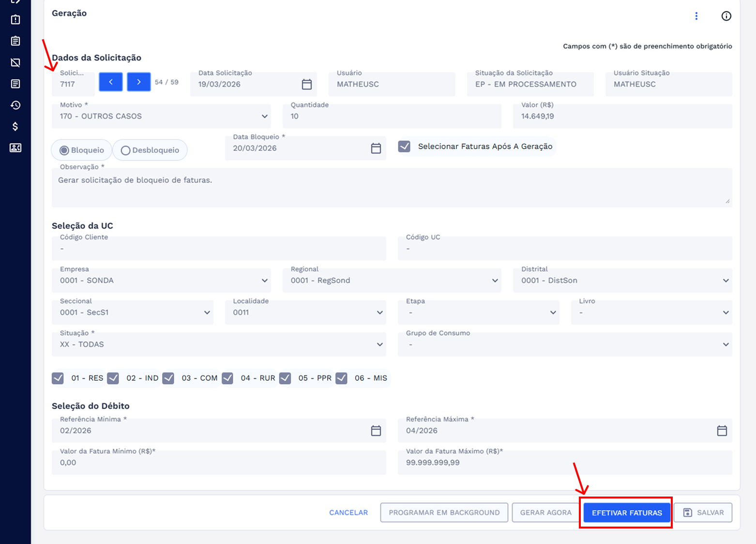Open the contact card sidebar icon
Viewport: 756px width, 544px height.
coord(15,148)
